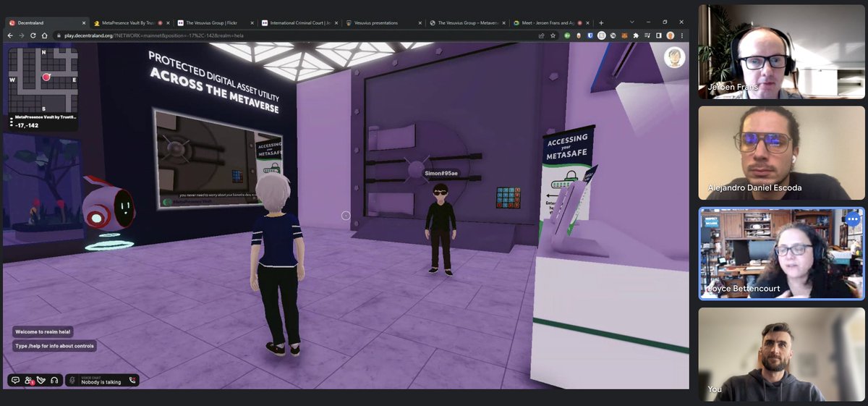Open the MetaMask fox extension
This screenshot has width=868, height=406.
(x=624, y=35)
